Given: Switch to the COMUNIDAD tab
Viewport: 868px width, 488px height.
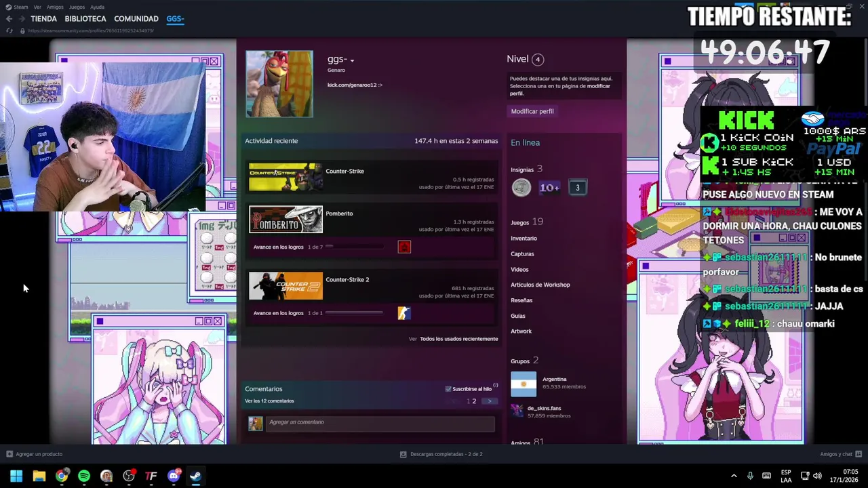Looking at the screenshot, I should (136, 19).
